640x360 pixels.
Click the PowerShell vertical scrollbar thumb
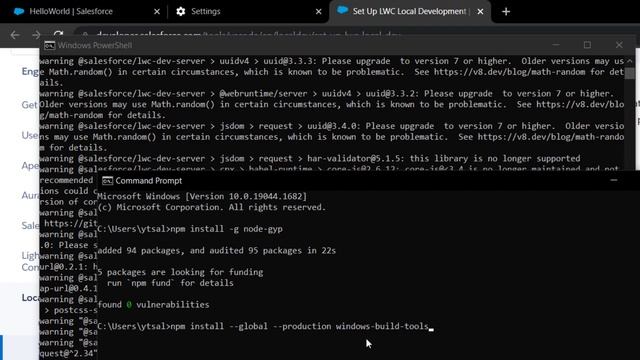[x=630, y=73]
